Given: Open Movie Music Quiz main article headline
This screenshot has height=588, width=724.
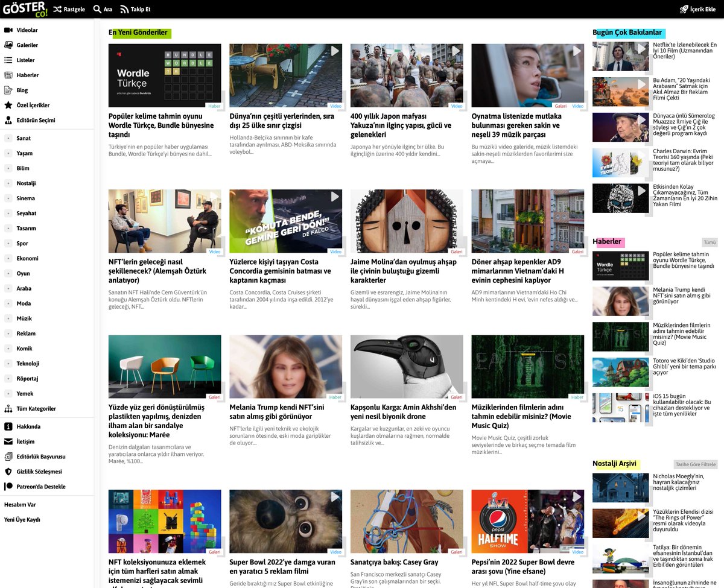Looking at the screenshot, I should [521, 416].
